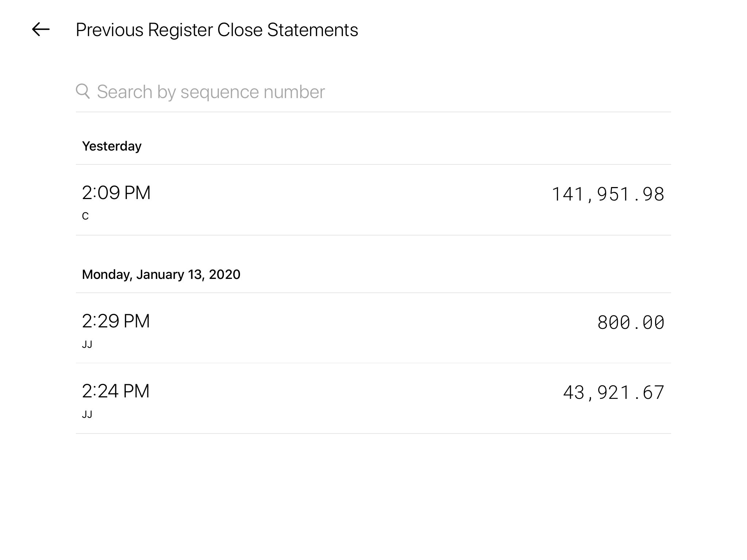Click the search magnifier icon
This screenshot has height=560, width=747.
pyautogui.click(x=83, y=91)
